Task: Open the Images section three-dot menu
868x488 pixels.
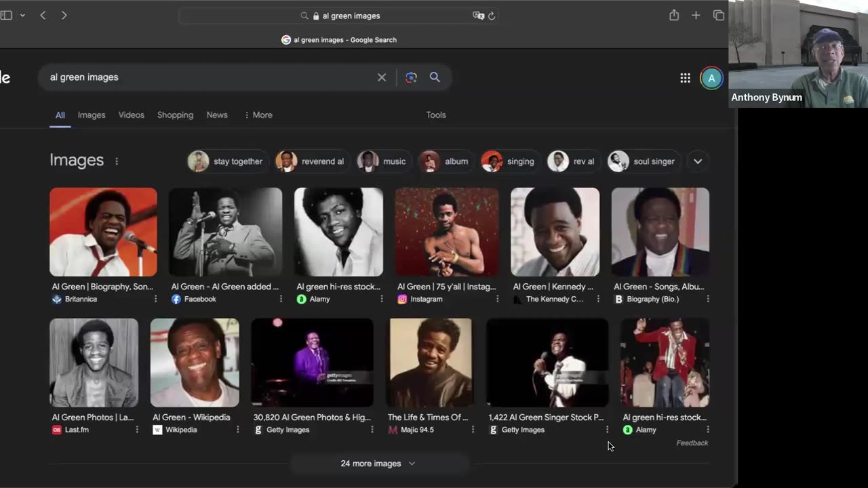Action: pyautogui.click(x=117, y=161)
